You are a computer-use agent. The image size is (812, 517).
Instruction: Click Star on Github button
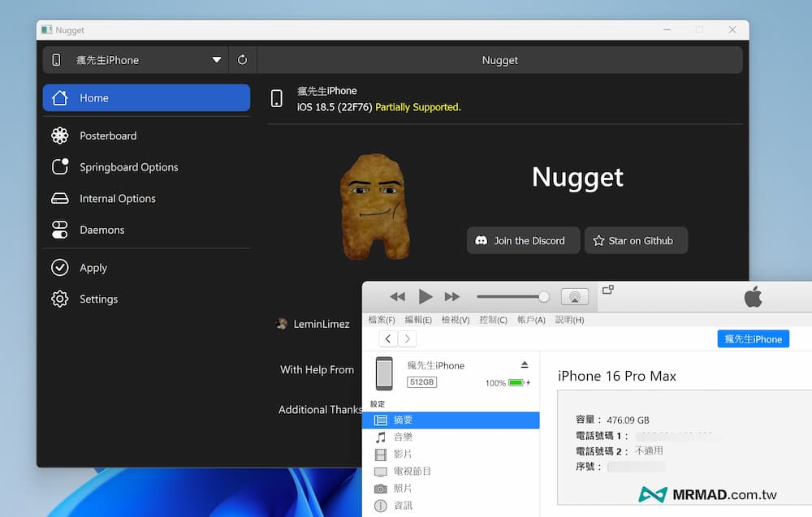click(636, 241)
